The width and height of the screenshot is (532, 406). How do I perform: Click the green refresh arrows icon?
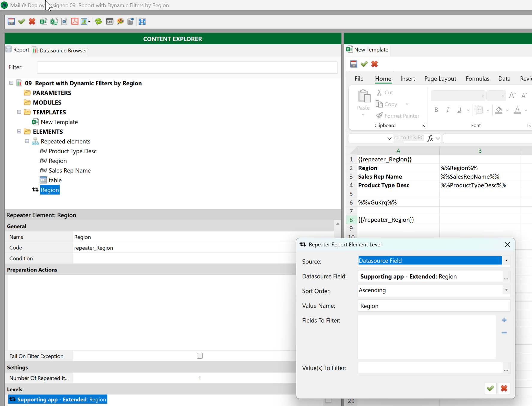tap(98, 22)
